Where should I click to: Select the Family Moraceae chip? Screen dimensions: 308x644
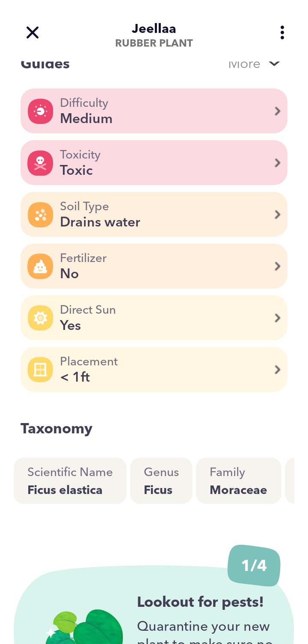click(239, 481)
